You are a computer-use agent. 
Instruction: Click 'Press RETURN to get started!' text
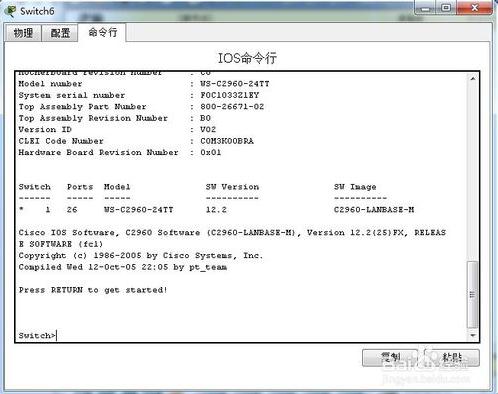(x=93, y=290)
